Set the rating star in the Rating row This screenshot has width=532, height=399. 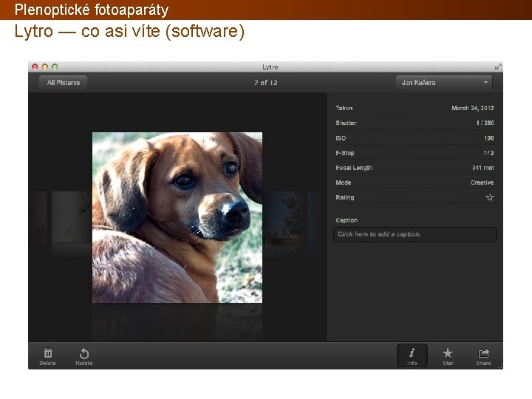click(490, 197)
